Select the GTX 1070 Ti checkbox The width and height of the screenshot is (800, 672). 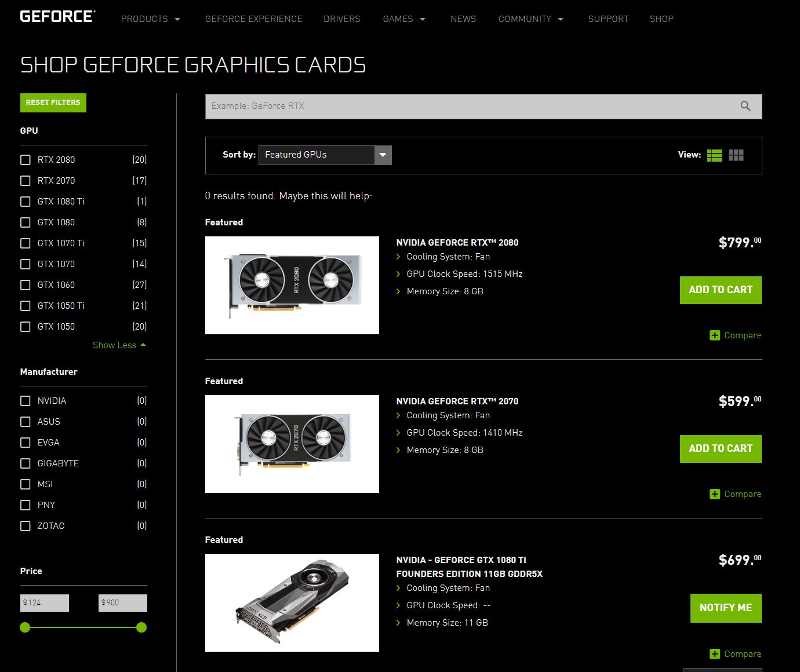click(x=26, y=243)
